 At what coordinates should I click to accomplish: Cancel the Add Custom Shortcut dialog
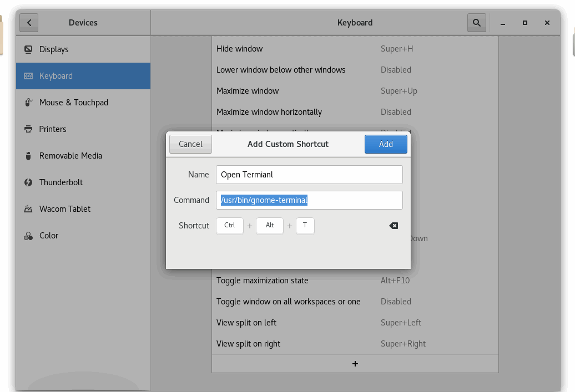[x=190, y=144]
